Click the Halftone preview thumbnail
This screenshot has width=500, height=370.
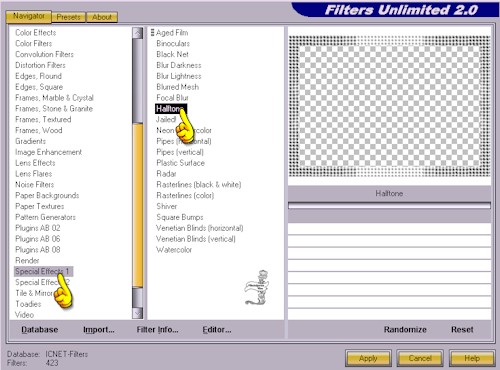click(x=389, y=106)
